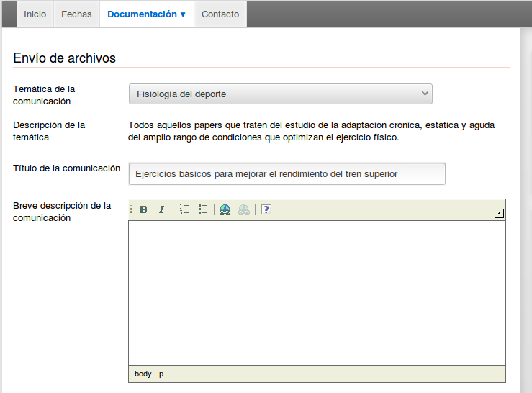Click inside the description rich text area
Image resolution: width=532 pixels, height=393 pixels.
pos(317,292)
